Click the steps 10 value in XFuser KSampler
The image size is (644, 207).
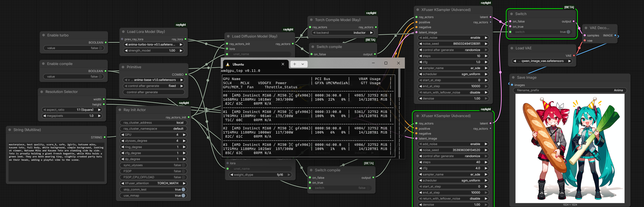coord(453,56)
